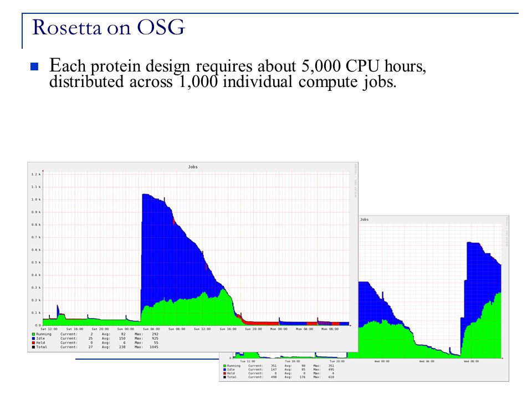Click the green Running swatch in the rear chart legend

224,366
